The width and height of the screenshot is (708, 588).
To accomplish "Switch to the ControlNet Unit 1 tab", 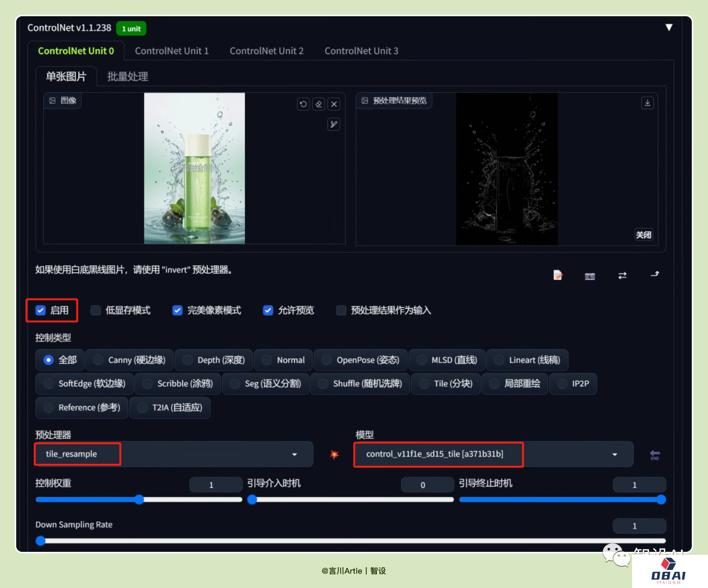I will pos(171,51).
